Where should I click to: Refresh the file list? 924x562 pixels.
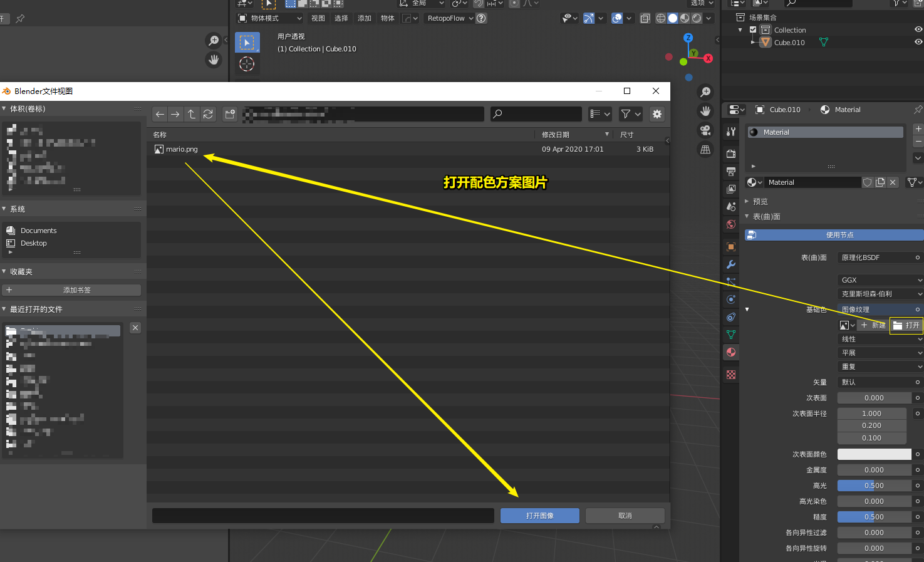tap(208, 114)
